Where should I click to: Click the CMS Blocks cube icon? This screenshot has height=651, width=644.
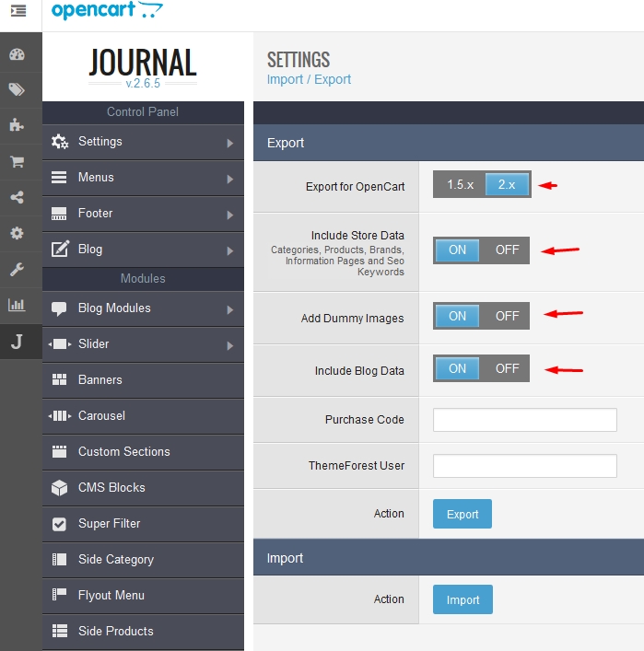[x=59, y=488]
